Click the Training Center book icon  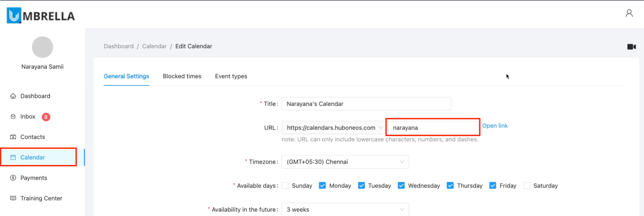coord(13,198)
